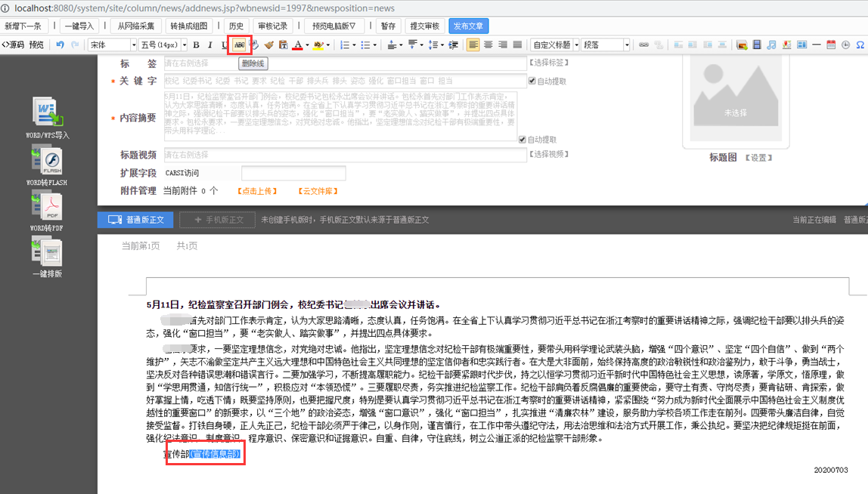Screen dimensions: 868x494
Task: Click the 点击上传 attachment link
Action: pos(257,191)
